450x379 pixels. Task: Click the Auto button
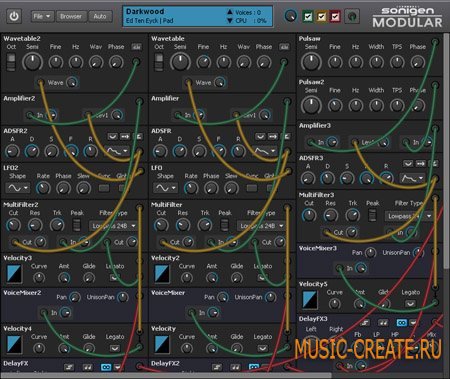tap(100, 16)
